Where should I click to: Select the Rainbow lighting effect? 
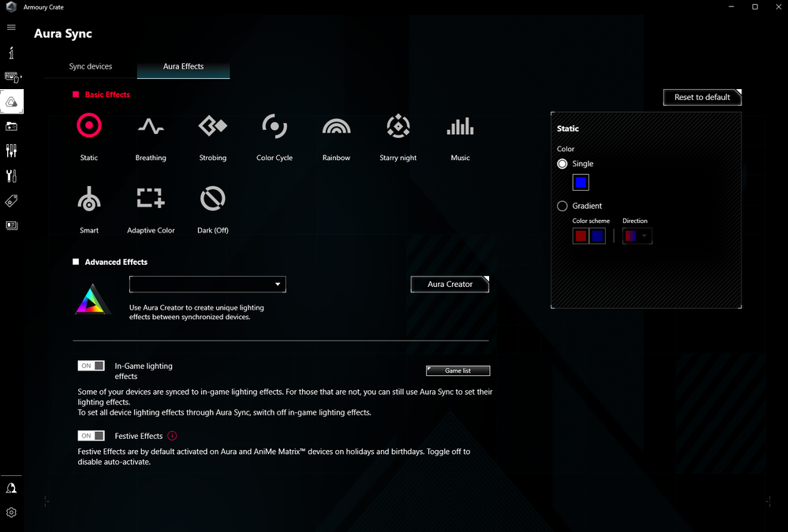pos(336,136)
